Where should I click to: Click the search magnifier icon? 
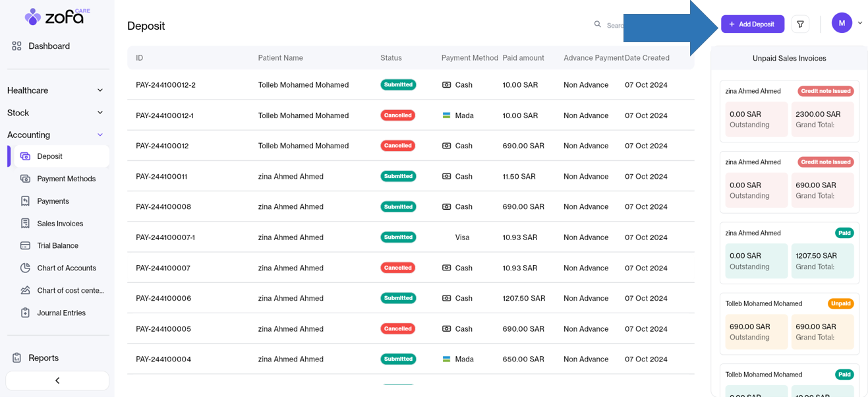point(598,24)
